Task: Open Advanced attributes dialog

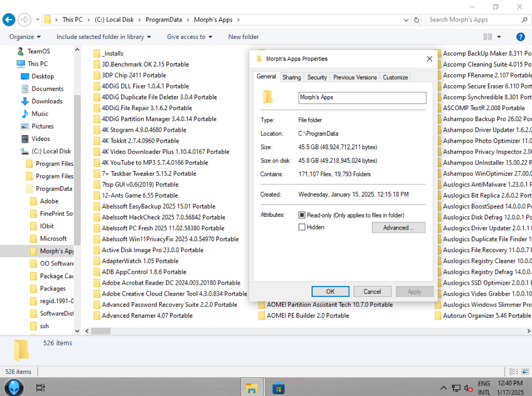Action: pos(399,227)
